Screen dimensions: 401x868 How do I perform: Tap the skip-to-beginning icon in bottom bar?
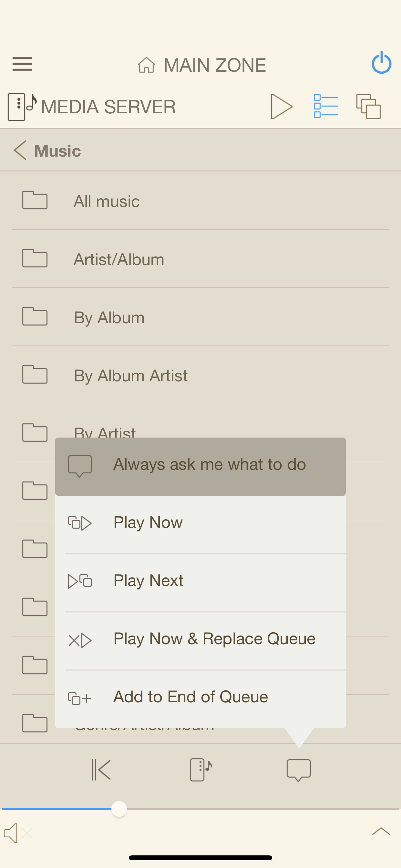point(101,770)
